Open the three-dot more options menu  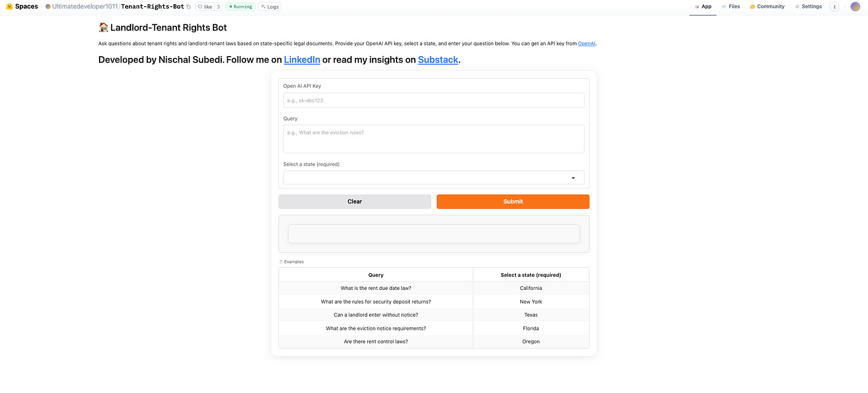pyautogui.click(x=834, y=7)
